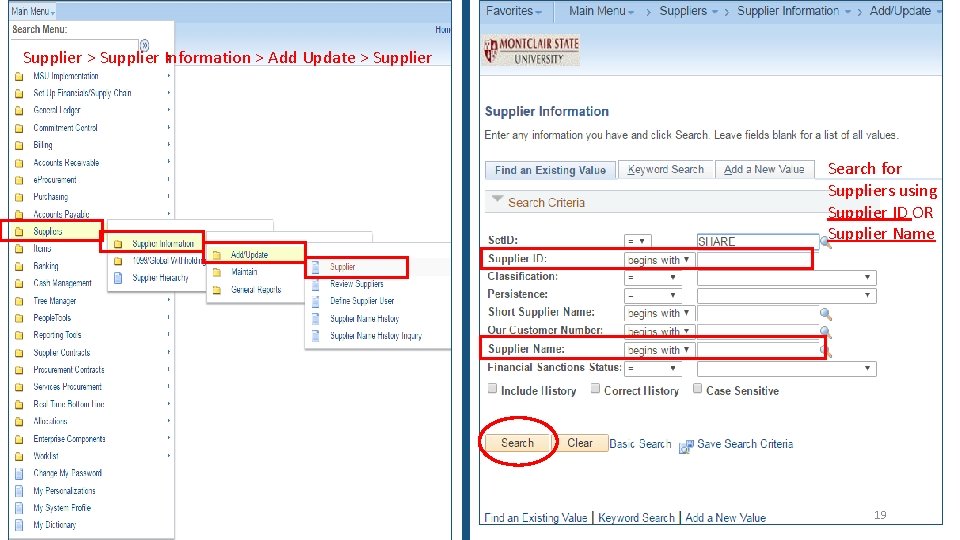The height and width of the screenshot is (540, 960).
Task: Click Montclair State University logo
Action: coord(531,50)
